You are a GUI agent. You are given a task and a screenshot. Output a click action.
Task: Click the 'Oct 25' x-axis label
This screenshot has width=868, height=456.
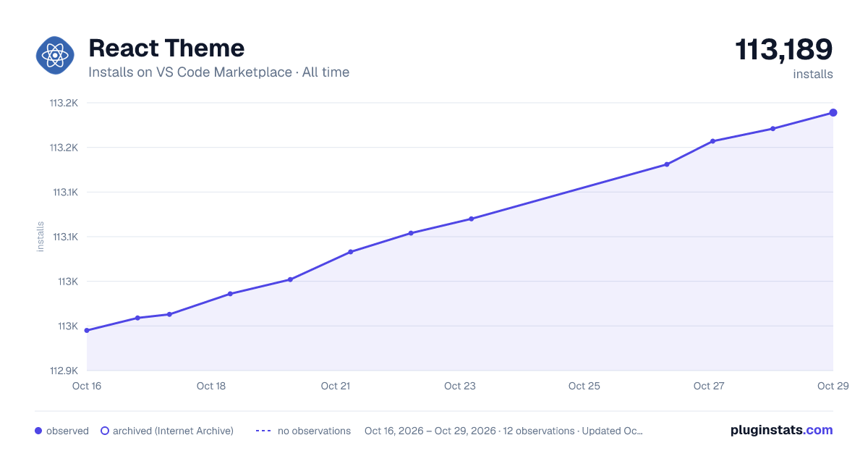(x=584, y=386)
